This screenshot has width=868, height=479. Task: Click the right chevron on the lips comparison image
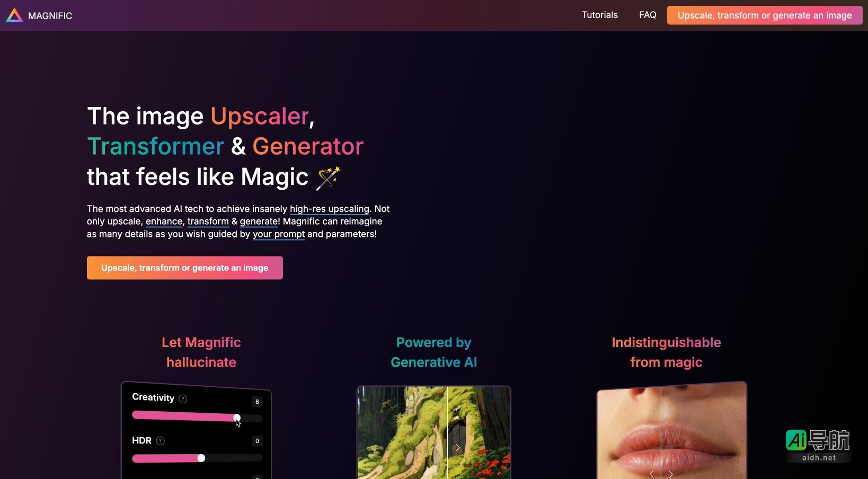point(671,474)
